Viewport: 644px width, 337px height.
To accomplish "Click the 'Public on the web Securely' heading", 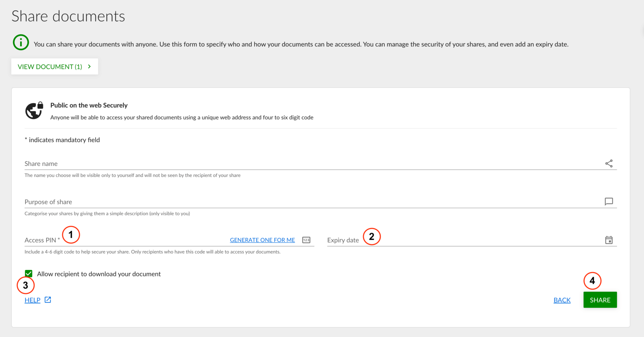I will click(x=89, y=105).
